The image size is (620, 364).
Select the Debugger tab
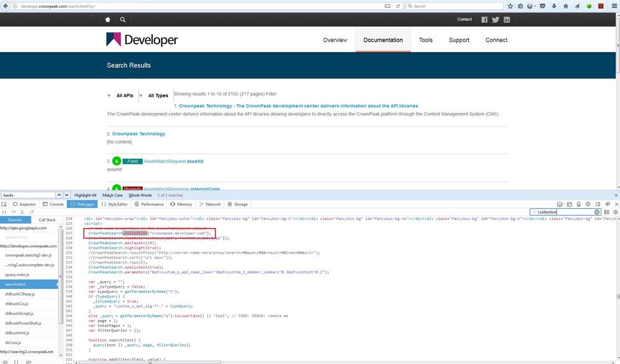(83, 205)
